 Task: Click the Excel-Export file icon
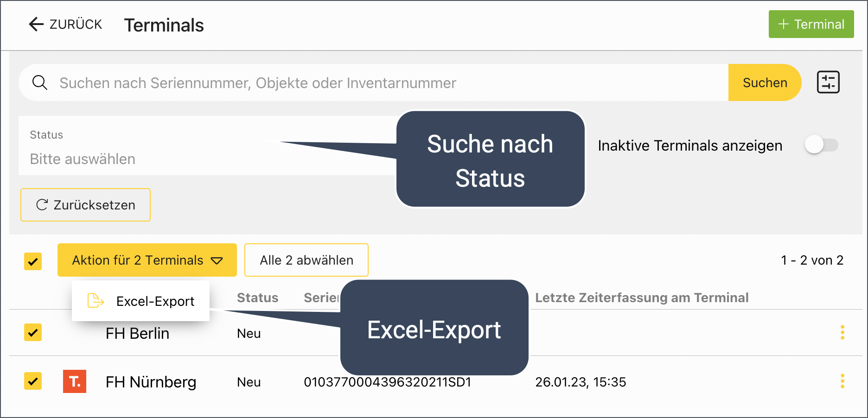tap(96, 301)
